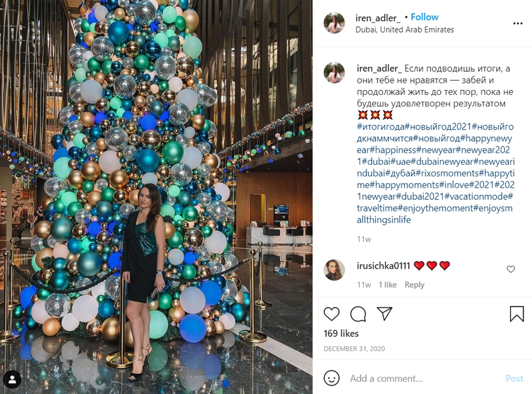Open irusichka0111 username link
Viewport: 532px width, 394px height.
click(x=383, y=265)
